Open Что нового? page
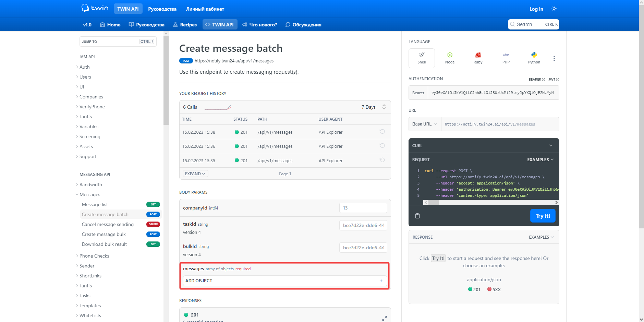 [259, 25]
